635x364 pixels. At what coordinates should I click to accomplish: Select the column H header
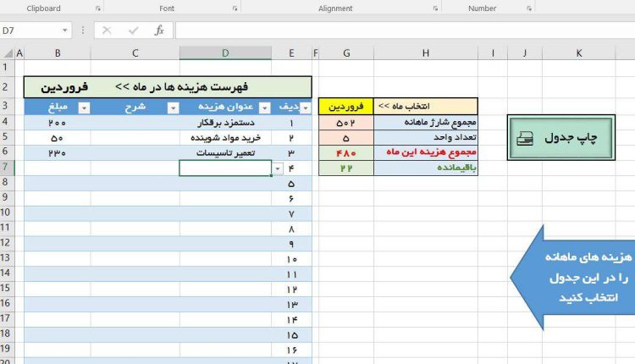click(x=426, y=53)
